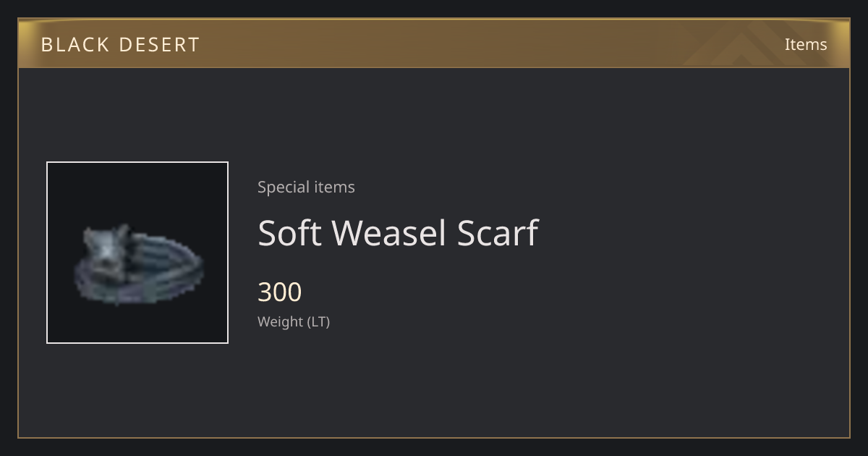Screen dimensions: 868x456
Task: Click the (LT) unit next to Weight
Action: point(319,321)
